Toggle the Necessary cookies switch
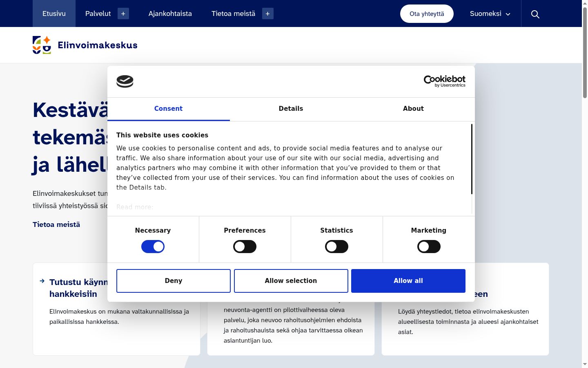Image resolution: width=588 pixels, height=368 pixels. (x=153, y=247)
